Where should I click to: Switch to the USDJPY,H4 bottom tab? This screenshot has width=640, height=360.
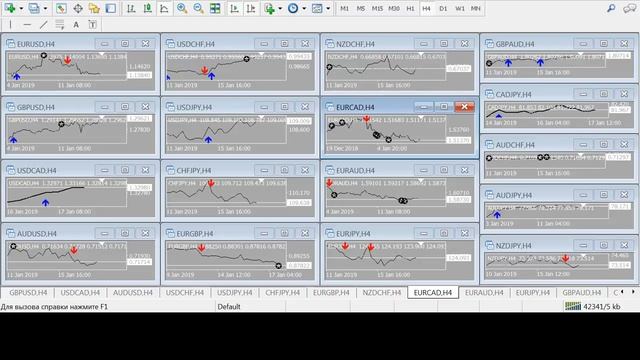(x=235, y=293)
